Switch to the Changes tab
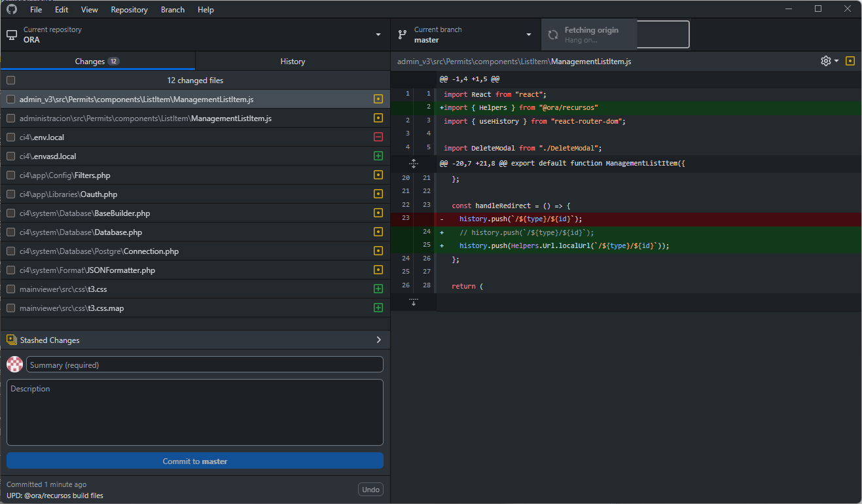 point(98,61)
